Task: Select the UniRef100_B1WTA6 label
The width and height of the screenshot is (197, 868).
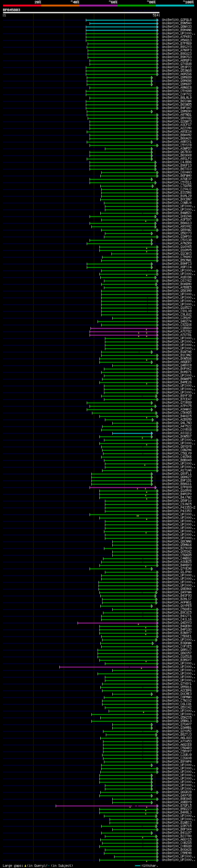Action: (177, 352)
